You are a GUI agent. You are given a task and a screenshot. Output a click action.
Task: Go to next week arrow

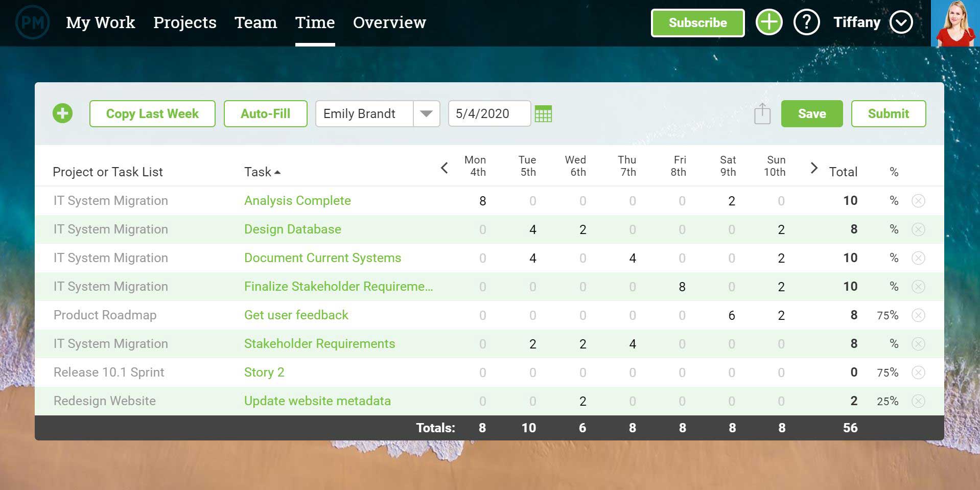tap(814, 168)
